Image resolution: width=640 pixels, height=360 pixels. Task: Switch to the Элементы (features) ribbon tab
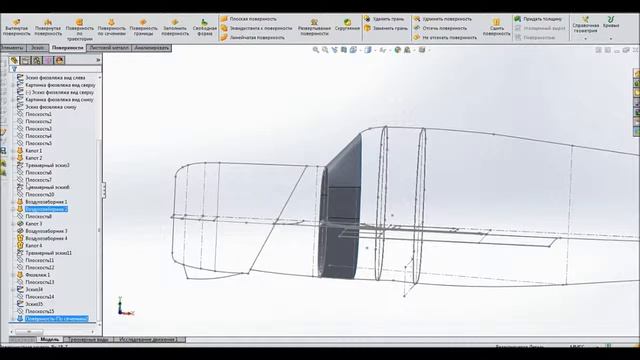12,48
